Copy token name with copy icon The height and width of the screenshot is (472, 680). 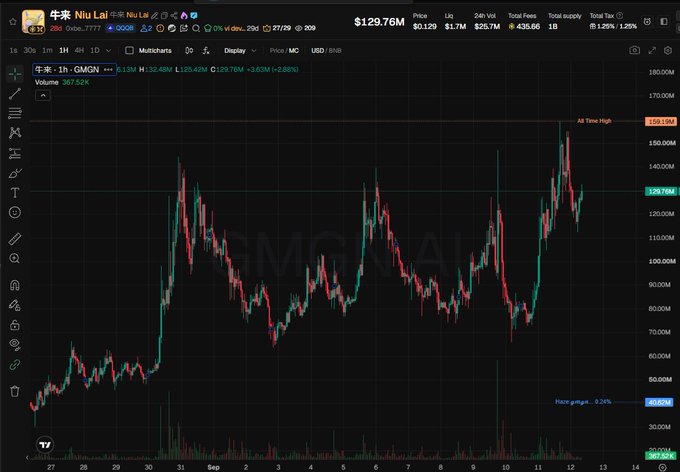(164, 16)
